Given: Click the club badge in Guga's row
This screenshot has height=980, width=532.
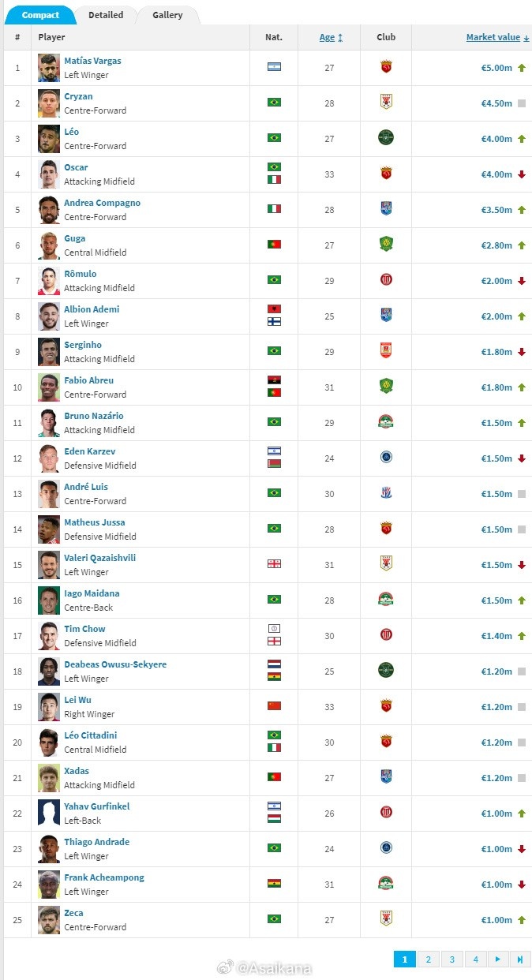Looking at the screenshot, I should pyautogui.click(x=386, y=245).
